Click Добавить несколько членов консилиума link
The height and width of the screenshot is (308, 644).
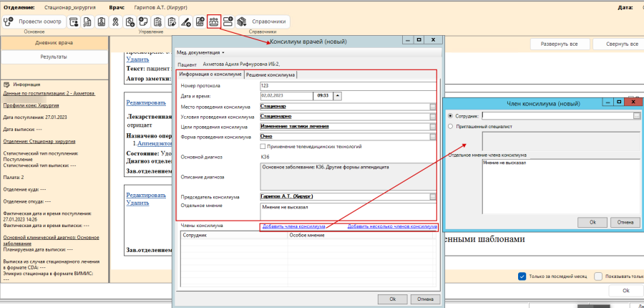(x=392, y=226)
